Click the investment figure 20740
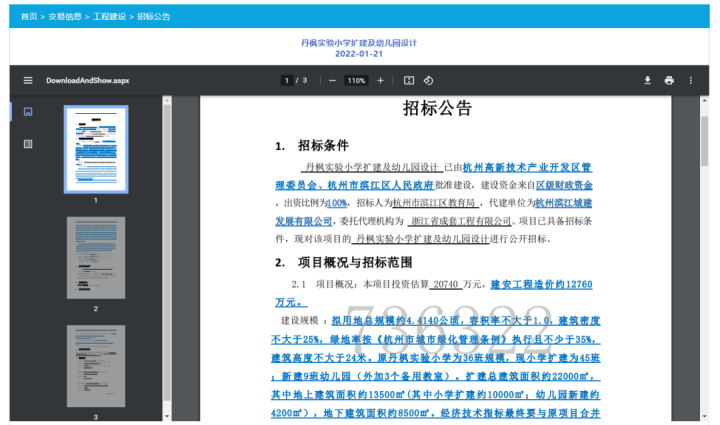 (446, 284)
